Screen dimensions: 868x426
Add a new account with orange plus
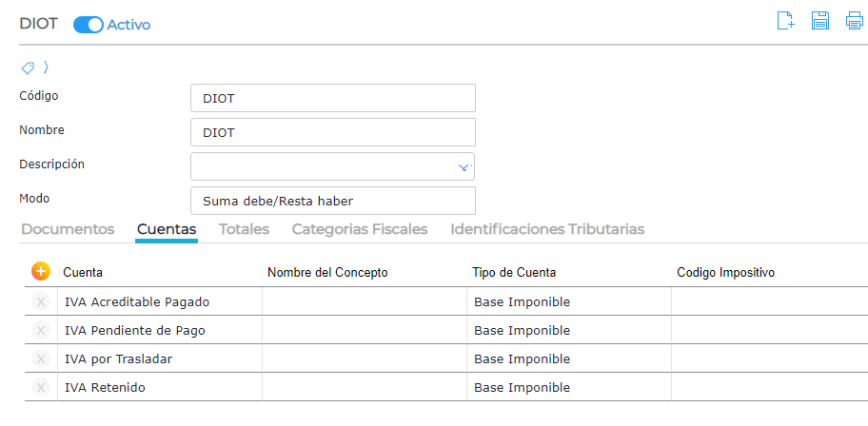[x=41, y=272]
